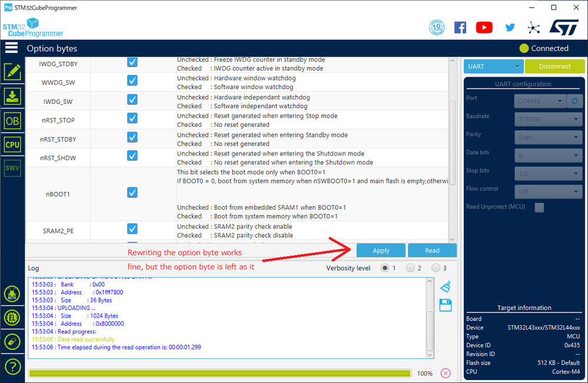
Task: Refresh the COM port list
Action: coord(574,101)
